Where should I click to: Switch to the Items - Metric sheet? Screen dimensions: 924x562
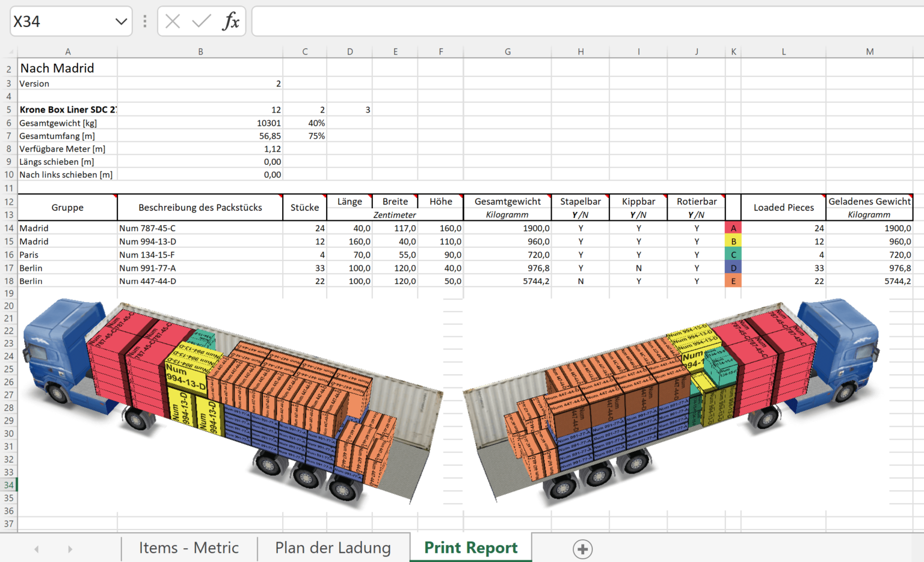point(189,548)
